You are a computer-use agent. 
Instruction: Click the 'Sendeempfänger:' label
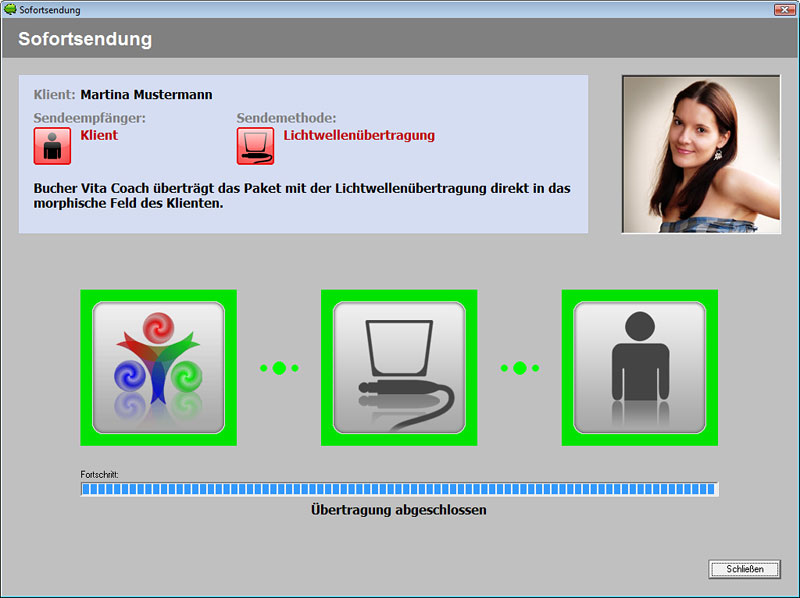pyautogui.click(x=90, y=118)
